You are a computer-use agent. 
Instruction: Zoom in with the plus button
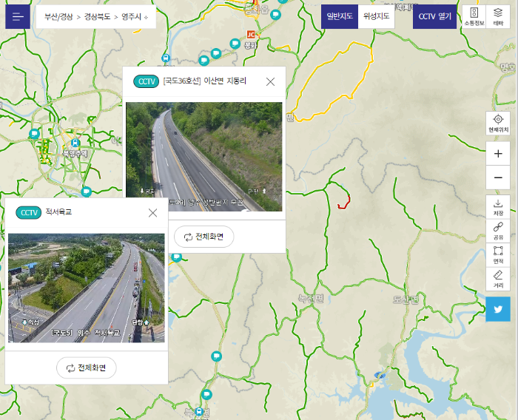click(498, 154)
